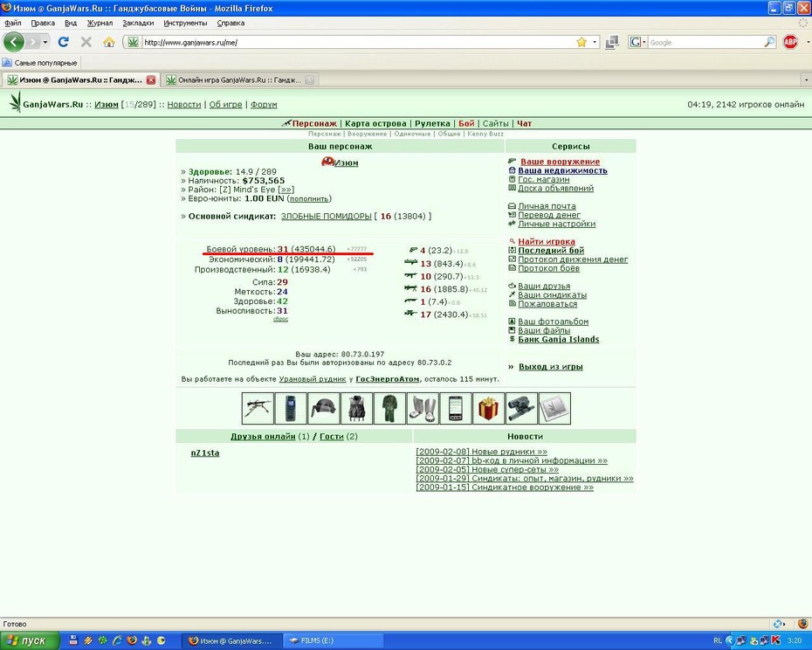Go to the Firefox home page icon

pos(109,42)
